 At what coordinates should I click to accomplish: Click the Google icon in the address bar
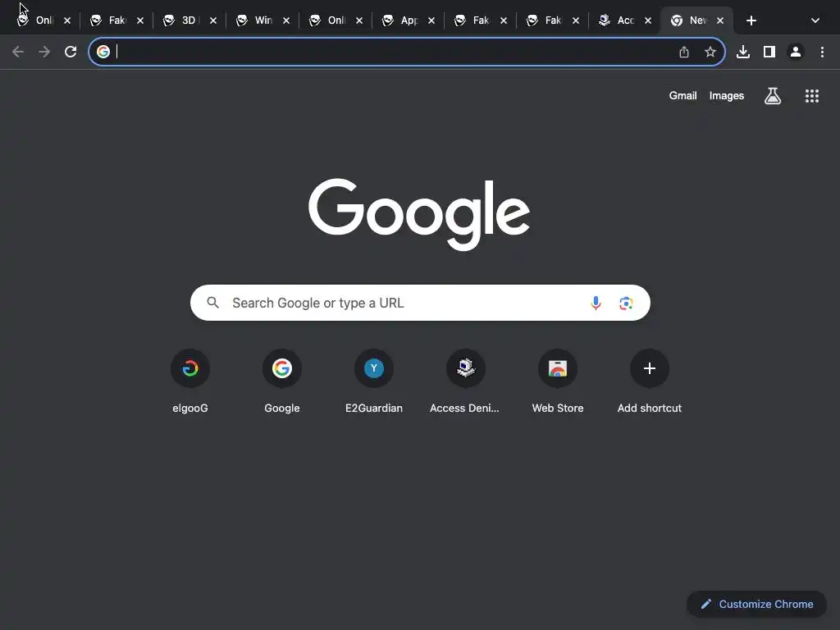103,52
